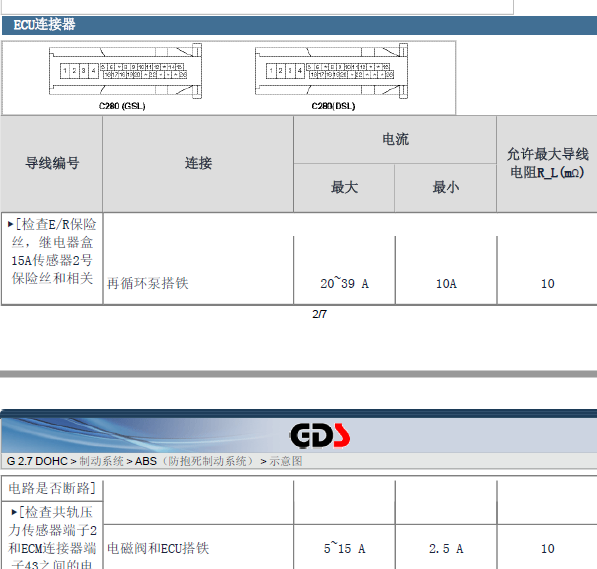
Task: Click resistance value 10 in 电磁阀 row
Action: point(548,548)
